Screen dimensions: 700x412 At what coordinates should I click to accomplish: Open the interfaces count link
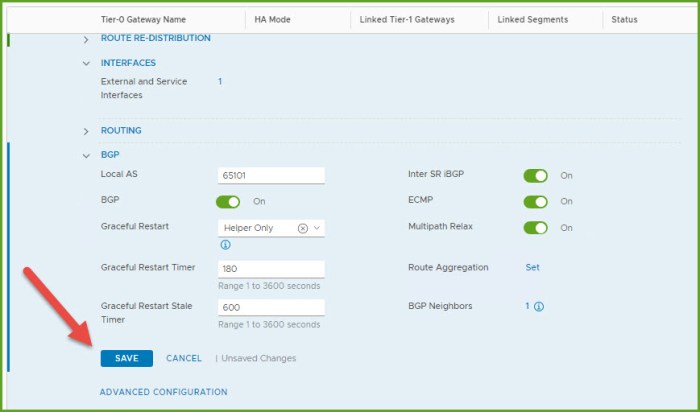click(x=220, y=81)
